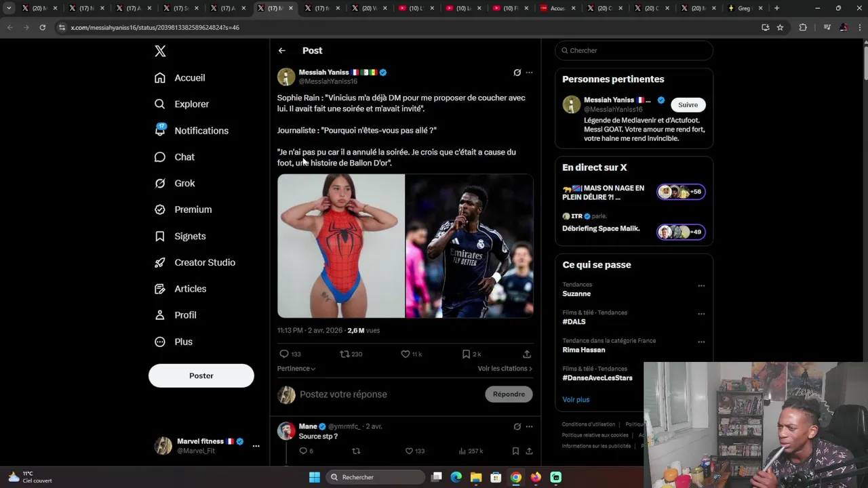Share Mane's reply
868x488 pixels.
click(x=529, y=451)
